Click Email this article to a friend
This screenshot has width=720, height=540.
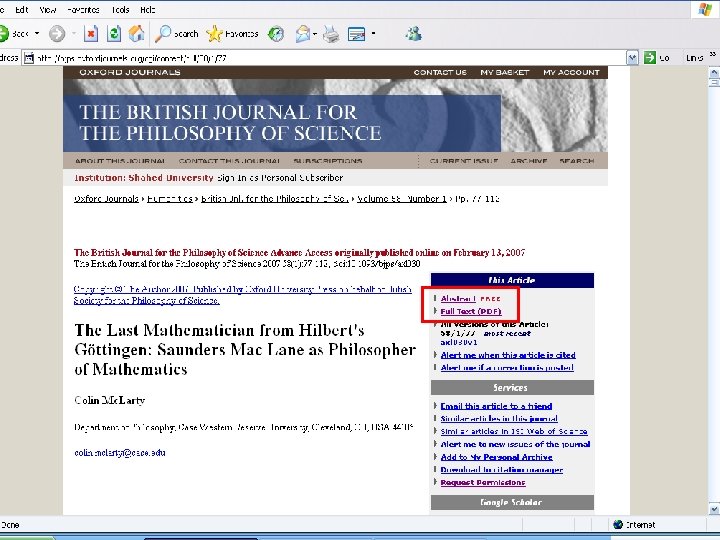[496, 406]
